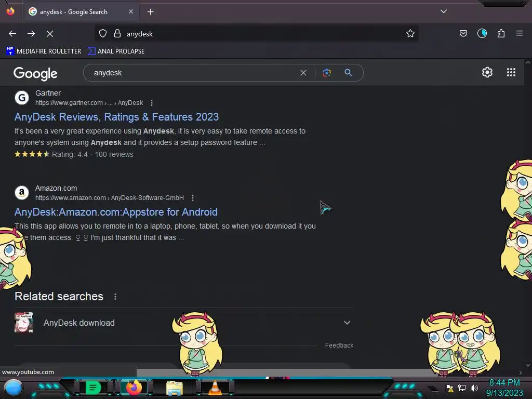Open the Google apps grid
Viewport: 532px width, 399px height.
(x=511, y=72)
